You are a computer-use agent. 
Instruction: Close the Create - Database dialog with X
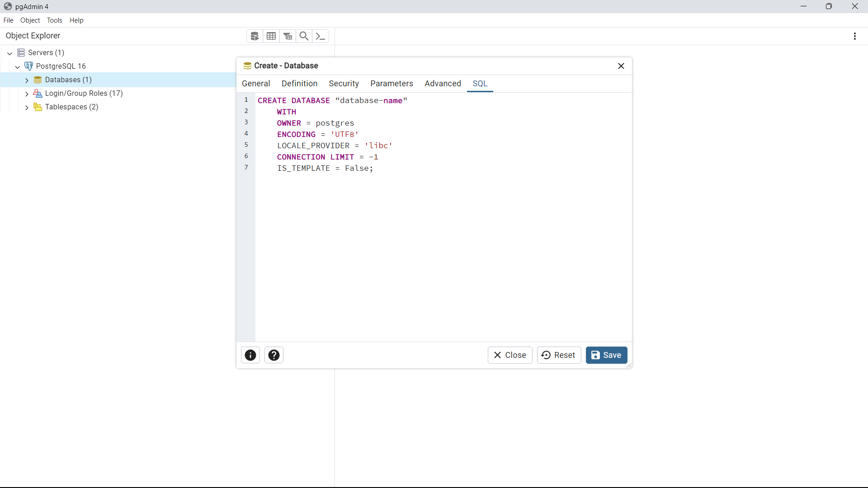tap(621, 66)
